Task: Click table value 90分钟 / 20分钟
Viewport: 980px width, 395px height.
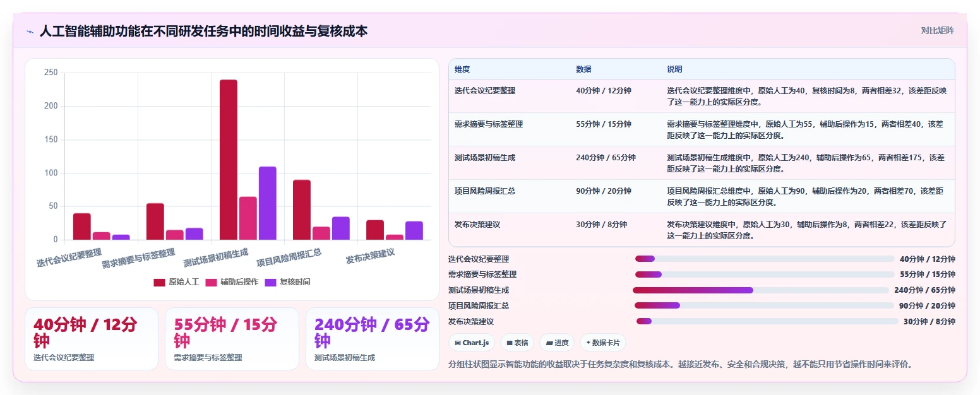Action: point(603,191)
